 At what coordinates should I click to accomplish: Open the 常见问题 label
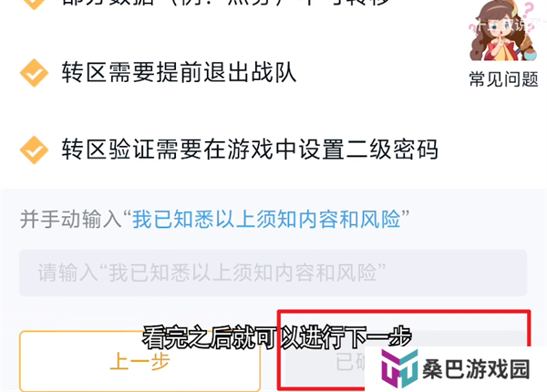(503, 79)
